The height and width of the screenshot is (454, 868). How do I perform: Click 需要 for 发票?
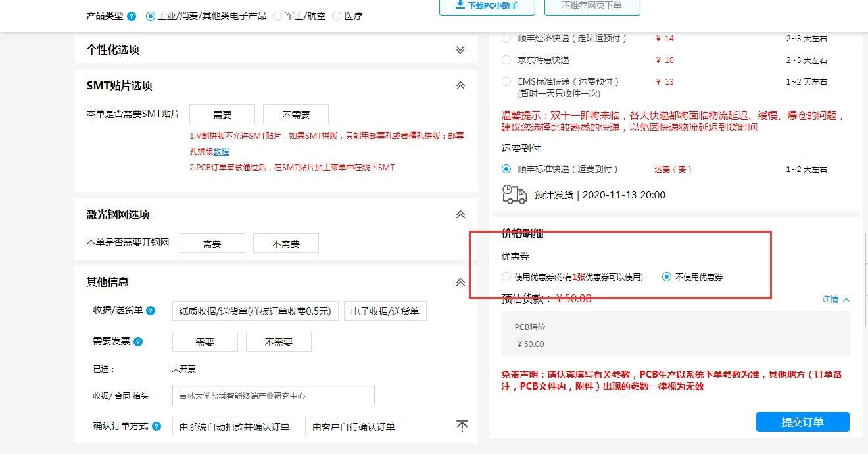pyautogui.click(x=205, y=342)
